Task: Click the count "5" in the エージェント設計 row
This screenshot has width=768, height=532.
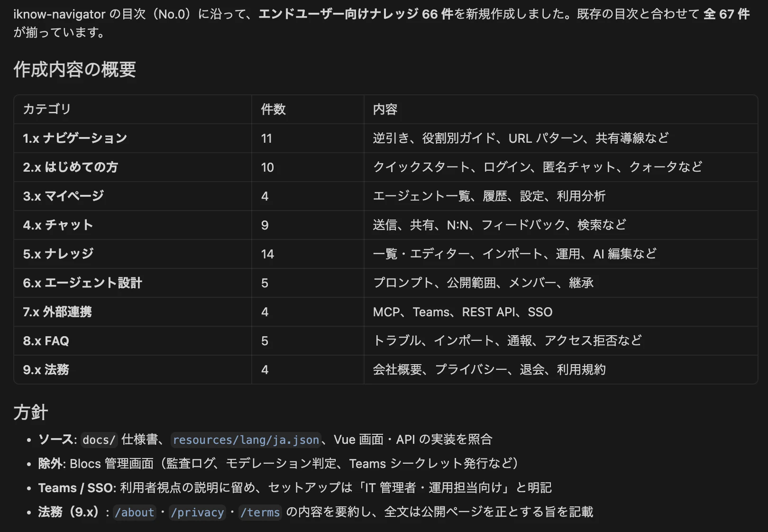Action: click(x=265, y=283)
